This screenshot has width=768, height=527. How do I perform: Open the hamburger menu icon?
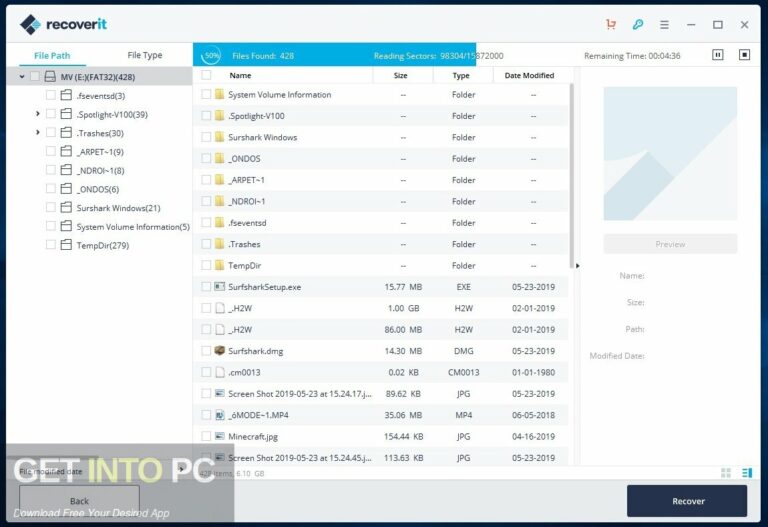(664, 24)
